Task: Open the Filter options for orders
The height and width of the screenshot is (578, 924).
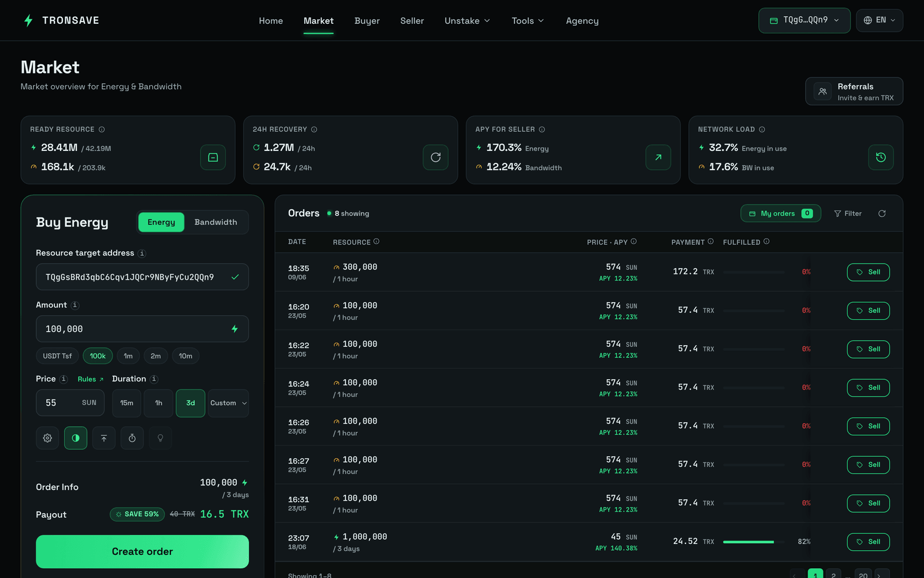Action: [848, 214]
